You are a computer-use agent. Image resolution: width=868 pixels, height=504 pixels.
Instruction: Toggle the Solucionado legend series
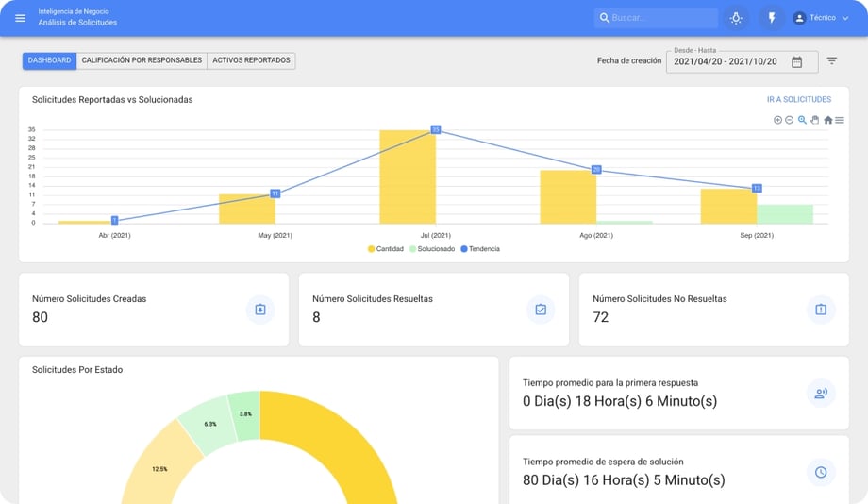pos(432,249)
